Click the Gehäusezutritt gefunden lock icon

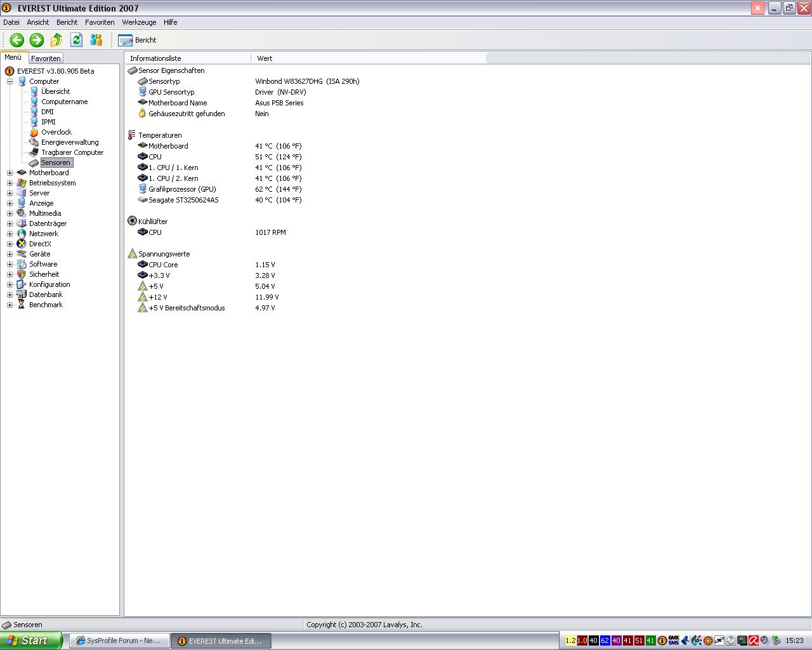[142, 114]
